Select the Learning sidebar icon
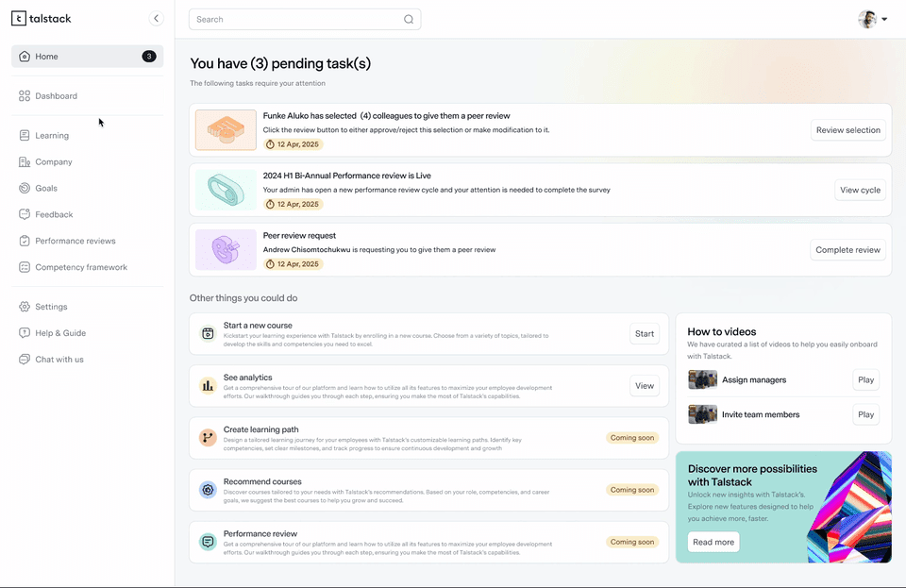The height and width of the screenshot is (588, 906). click(23, 135)
